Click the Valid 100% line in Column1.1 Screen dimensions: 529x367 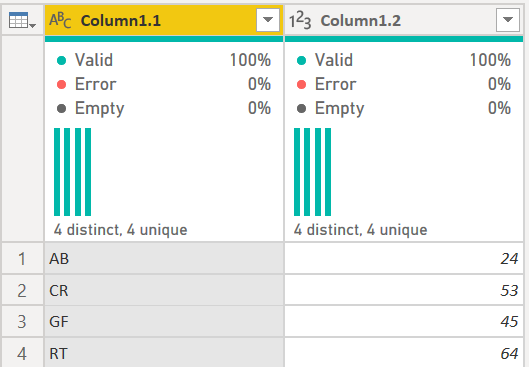(x=164, y=60)
